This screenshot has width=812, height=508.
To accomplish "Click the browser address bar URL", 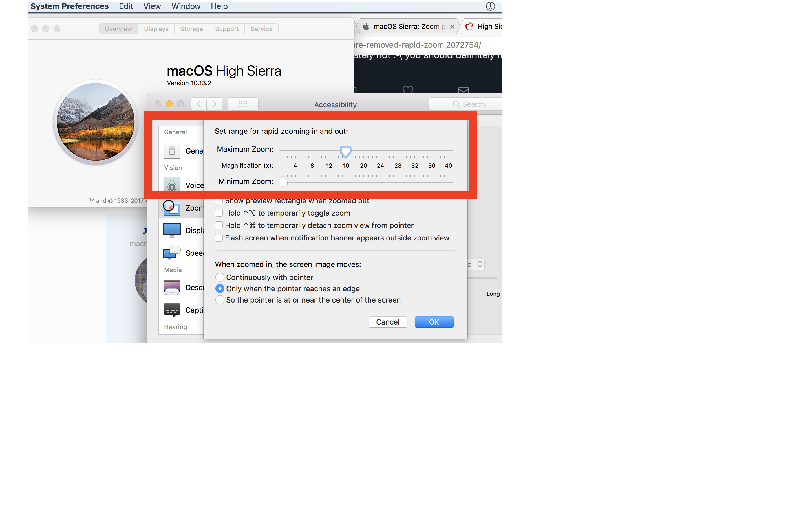I will point(418,45).
